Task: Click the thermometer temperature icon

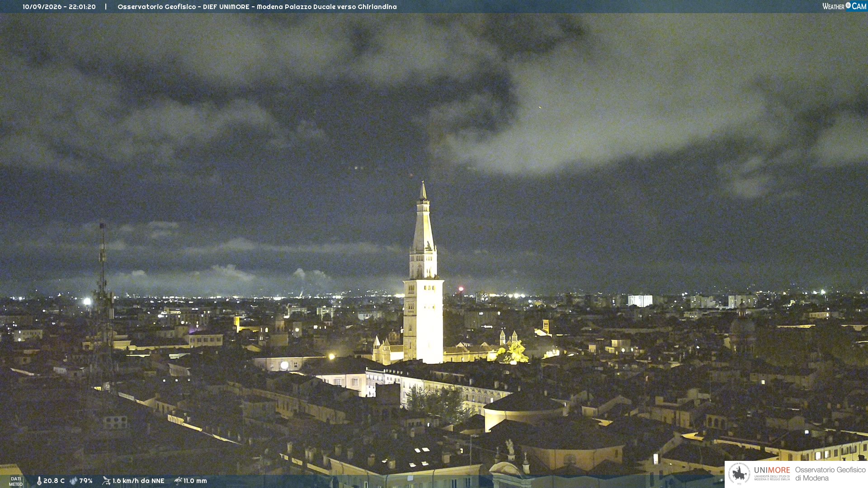Action: pyautogui.click(x=39, y=481)
